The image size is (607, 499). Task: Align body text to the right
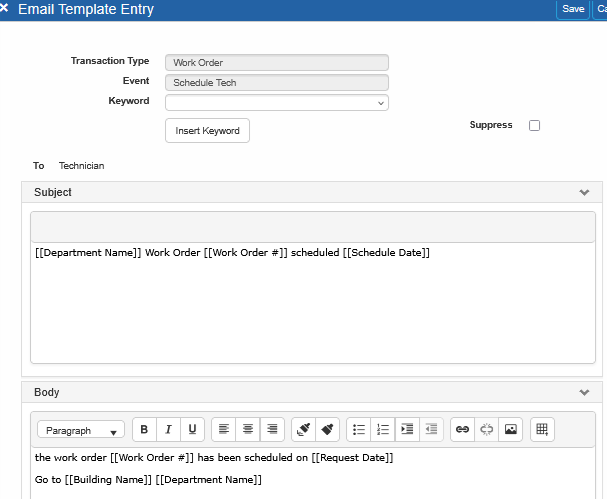tap(272, 430)
